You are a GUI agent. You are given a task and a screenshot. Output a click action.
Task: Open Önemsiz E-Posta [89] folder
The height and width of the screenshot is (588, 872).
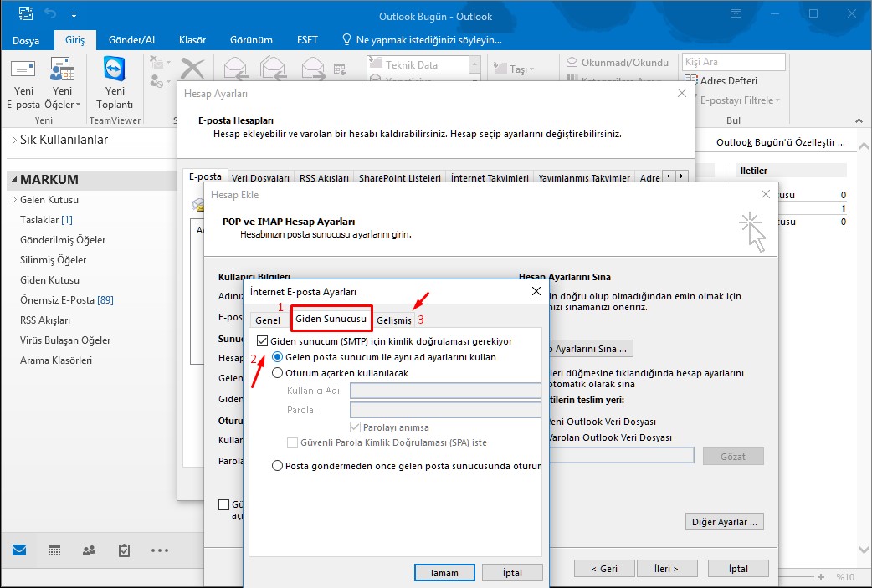click(x=67, y=300)
